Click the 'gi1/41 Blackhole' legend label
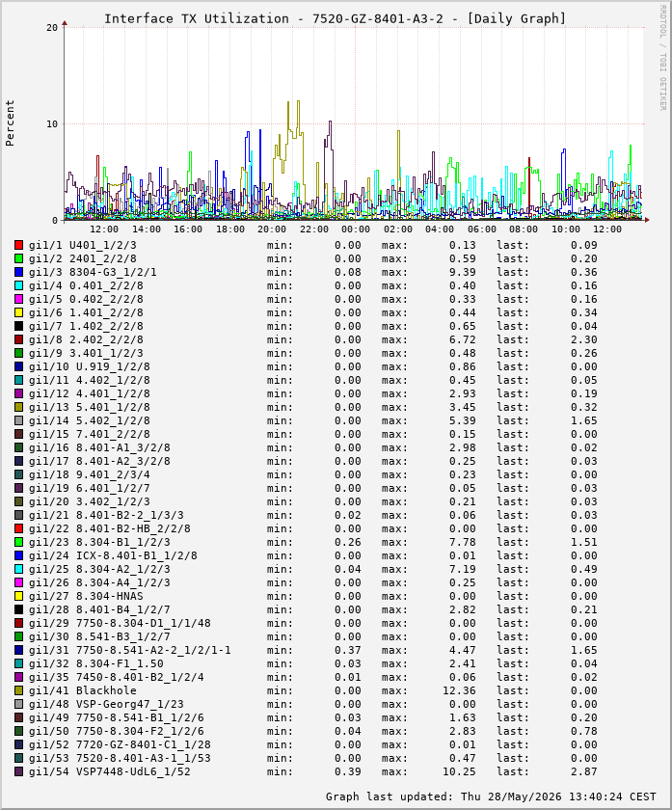The width and height of the screenshot is (672, 810). point(83,690)
